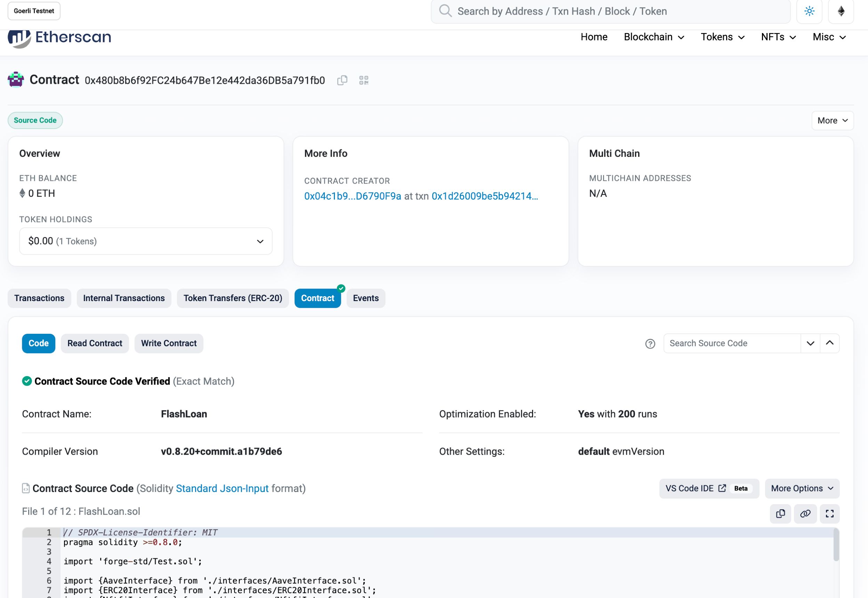This screenshot has height=598, width=868.
Task: Expand the More Options dropdown
Action: tap(802, 488)
